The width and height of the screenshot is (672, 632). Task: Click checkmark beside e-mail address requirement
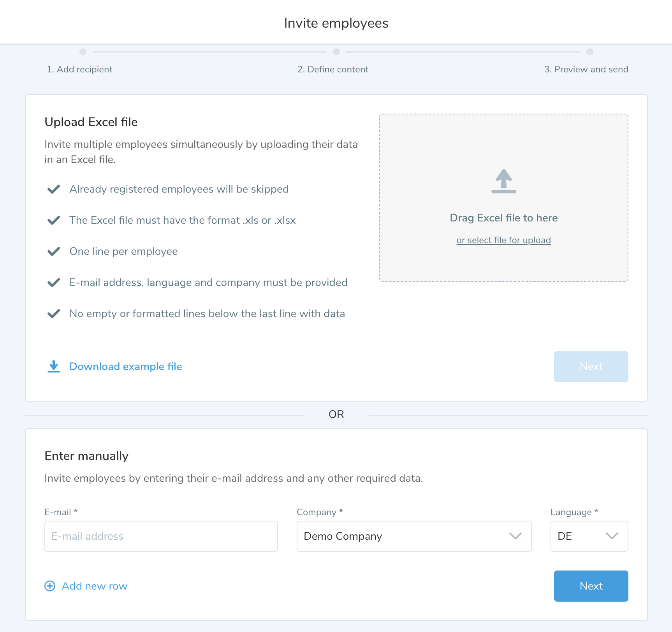[x=54, y=283]
